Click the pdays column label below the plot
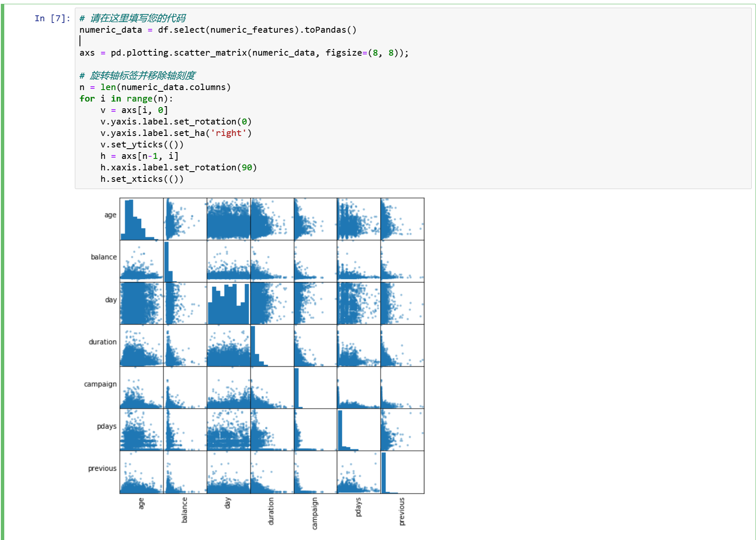 coord(358,507)
